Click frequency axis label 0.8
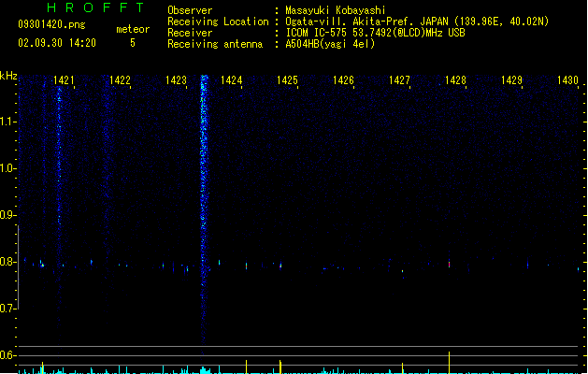Viewport: 588px width, 374px height. tap(7, 262)
